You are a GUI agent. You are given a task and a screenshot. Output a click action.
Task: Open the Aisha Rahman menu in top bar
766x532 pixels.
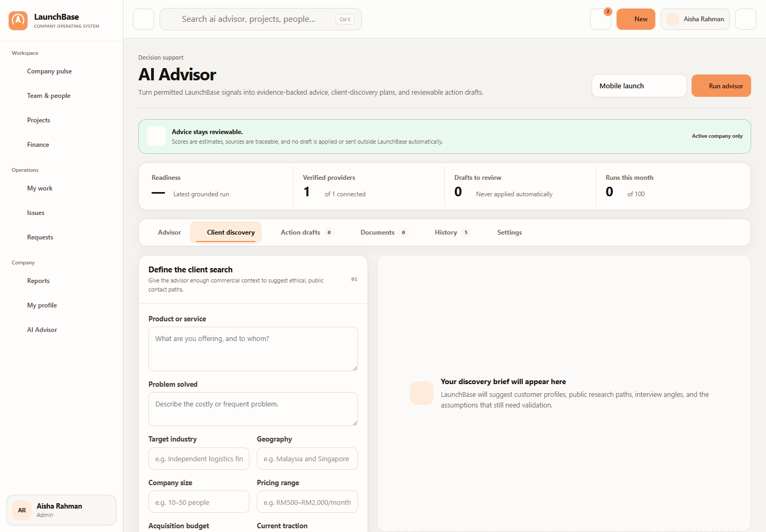pos(695,19)
